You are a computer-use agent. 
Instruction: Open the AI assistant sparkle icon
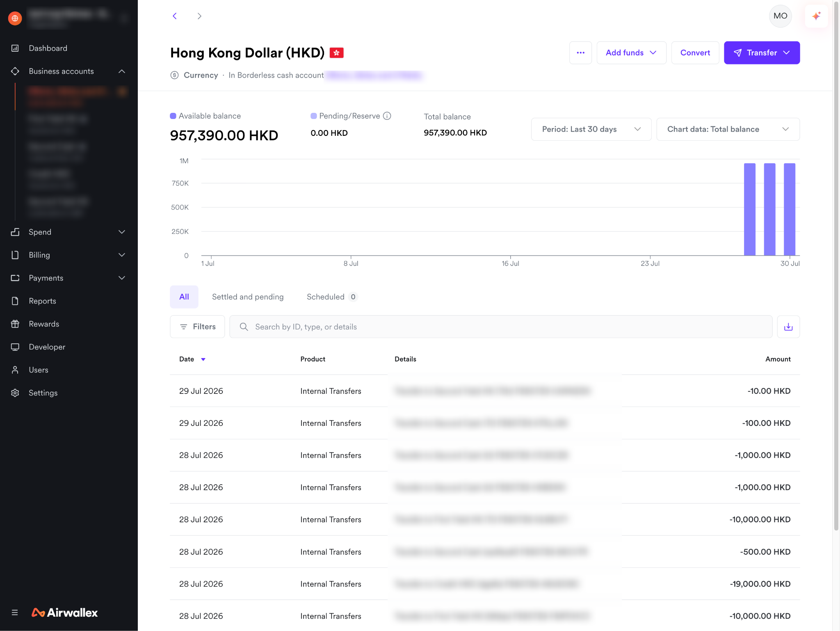tap(816, 16)
